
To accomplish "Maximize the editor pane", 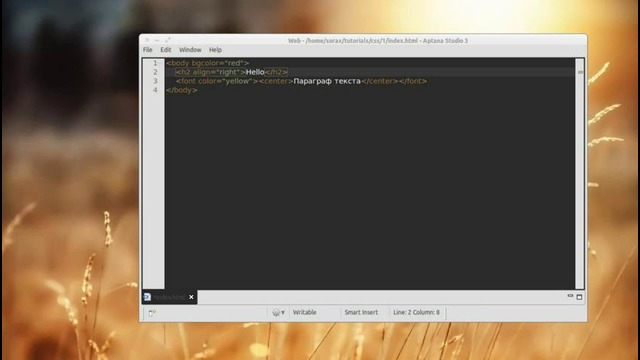I will tap(579, 297).
